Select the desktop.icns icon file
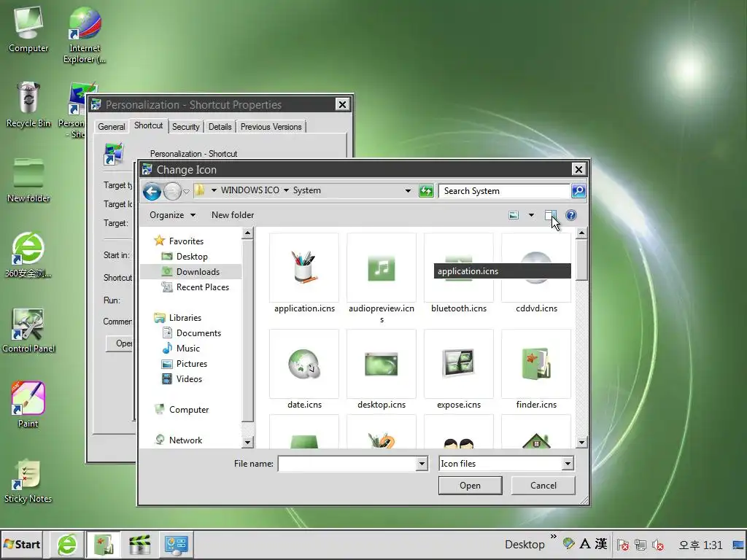The image size is (747, 560). (x=381, y=364)
